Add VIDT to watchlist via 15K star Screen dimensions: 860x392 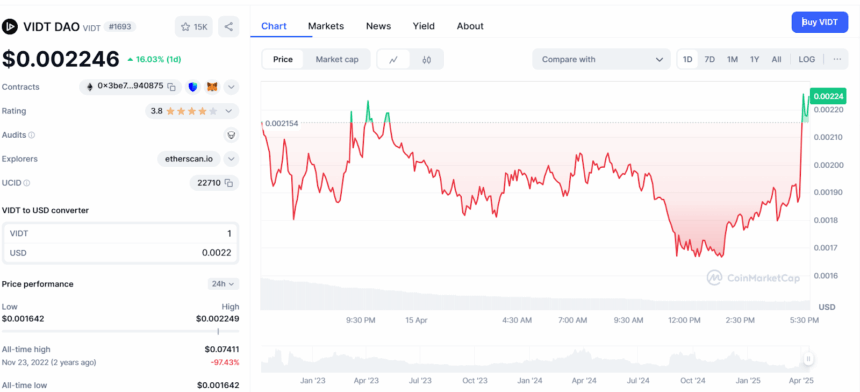click(194, 27)
